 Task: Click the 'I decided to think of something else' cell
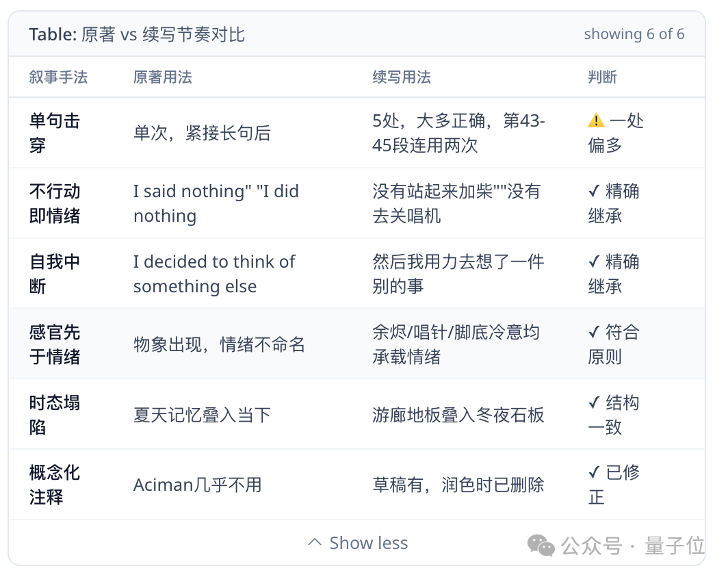click(214, 274)
